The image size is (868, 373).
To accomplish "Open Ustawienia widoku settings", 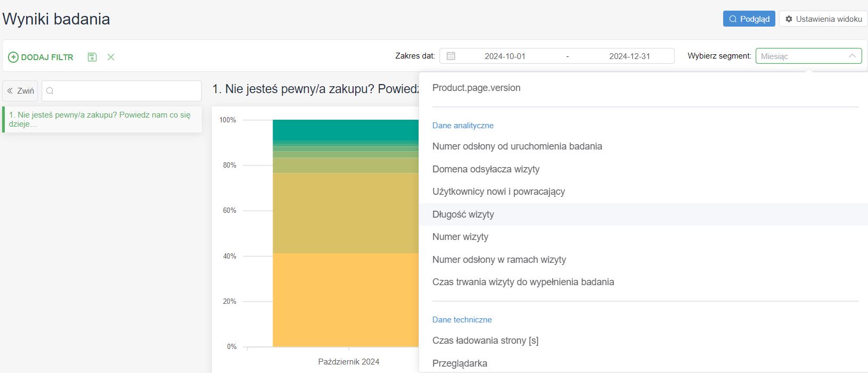I will coord(823,19).
